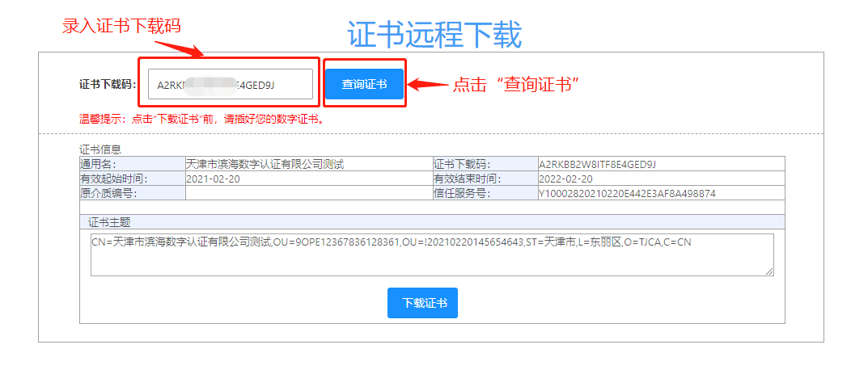868x370 pixels.
Task: Click the empty 原介质编号 value cell
Action: tap(308, 193)
